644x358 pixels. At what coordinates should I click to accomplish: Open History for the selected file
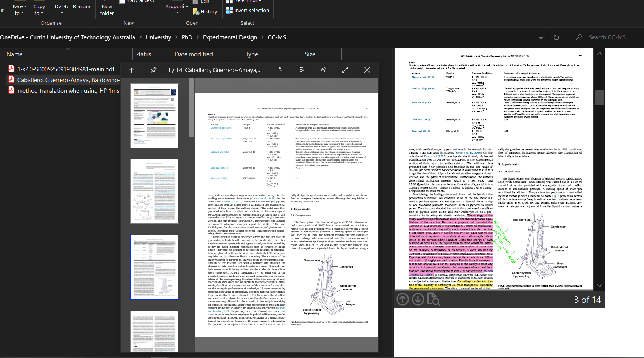(205, 11)
